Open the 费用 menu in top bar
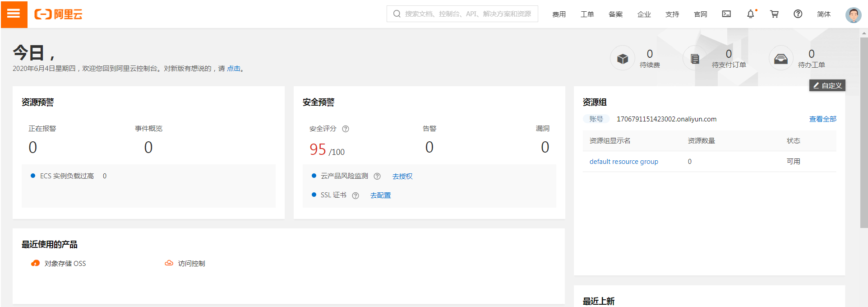 [559, 14]
